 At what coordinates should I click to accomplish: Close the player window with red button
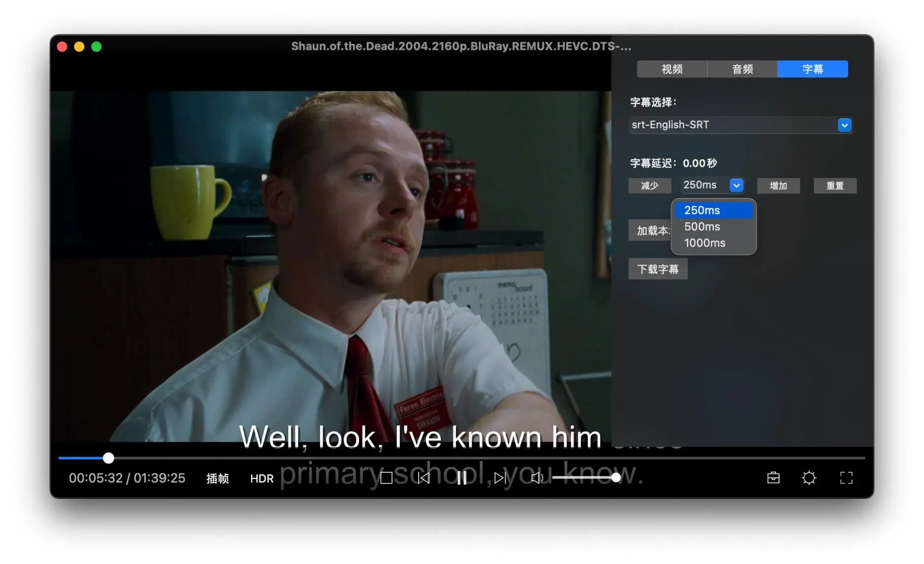coord(62,46)
